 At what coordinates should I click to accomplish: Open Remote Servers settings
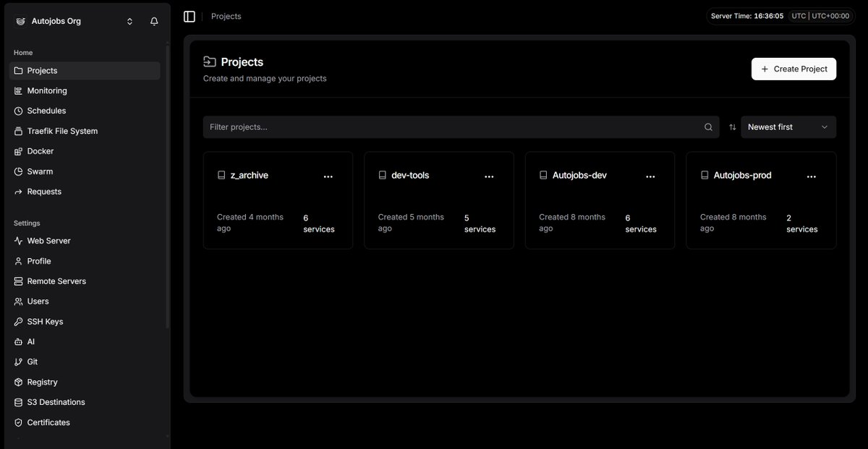[85, 281]
